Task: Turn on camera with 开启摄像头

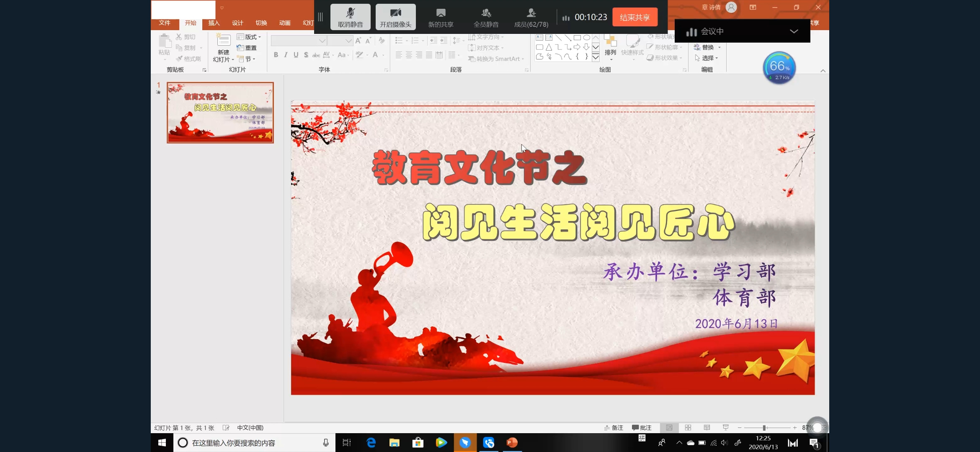Action: (395, 17)
